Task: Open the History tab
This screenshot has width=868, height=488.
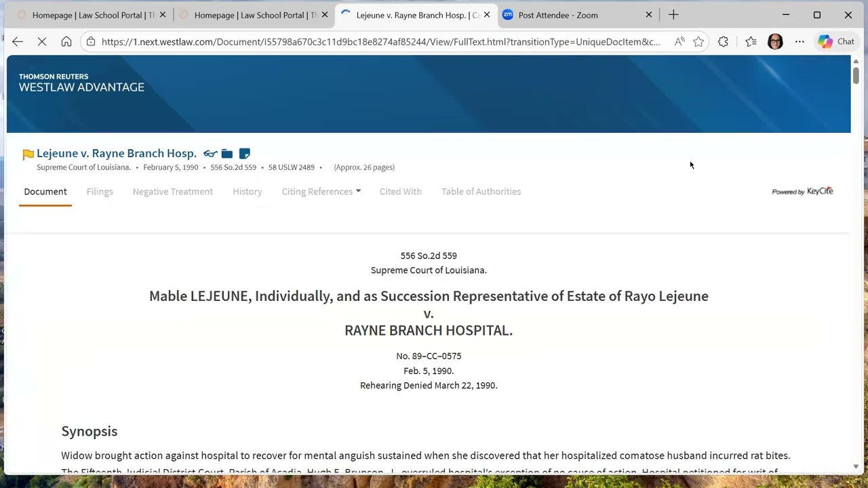Action: (248, 192)
